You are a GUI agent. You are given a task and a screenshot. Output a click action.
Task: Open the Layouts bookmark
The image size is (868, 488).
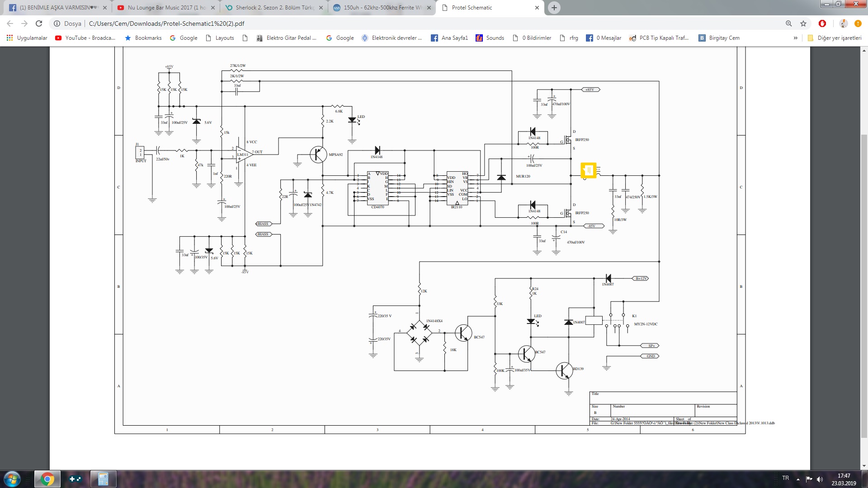pos(220,38)
